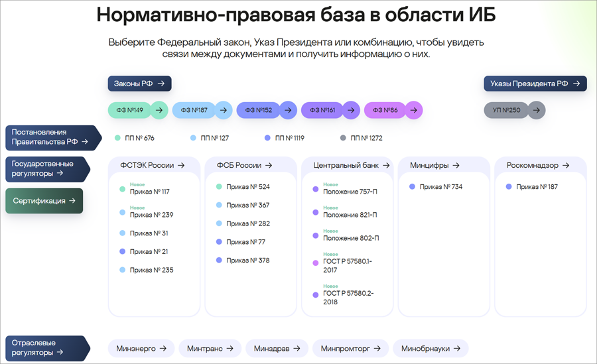Select the ФЗ №86 law pill

[385, 110]
